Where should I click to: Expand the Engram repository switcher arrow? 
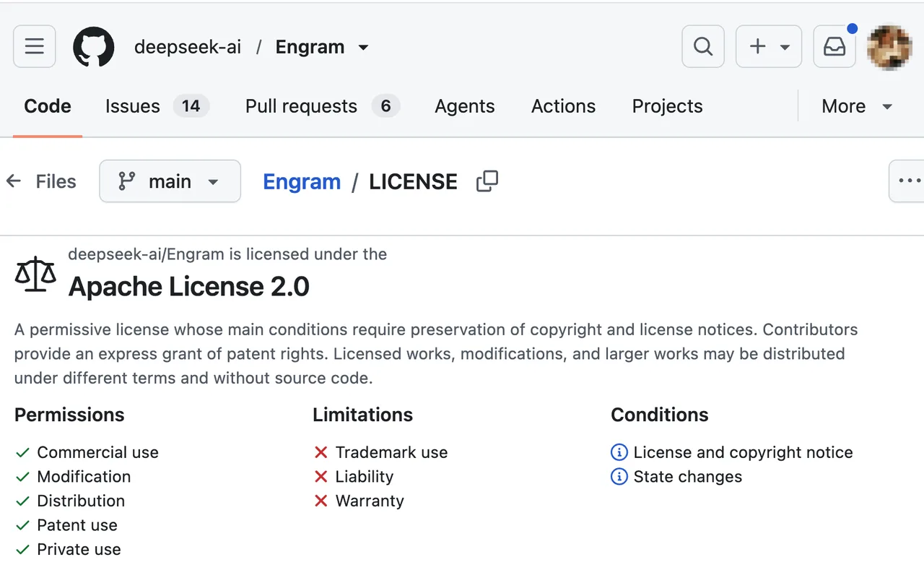[x=363, y=48]
